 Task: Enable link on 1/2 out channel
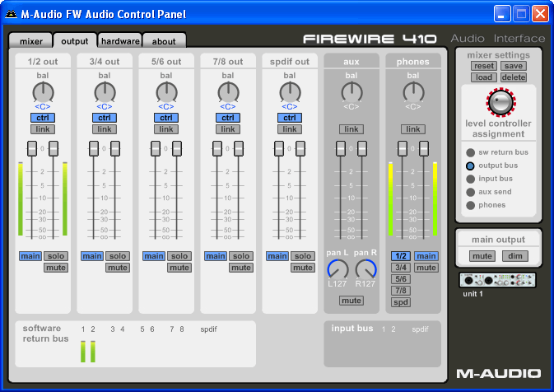coord(43,129)
